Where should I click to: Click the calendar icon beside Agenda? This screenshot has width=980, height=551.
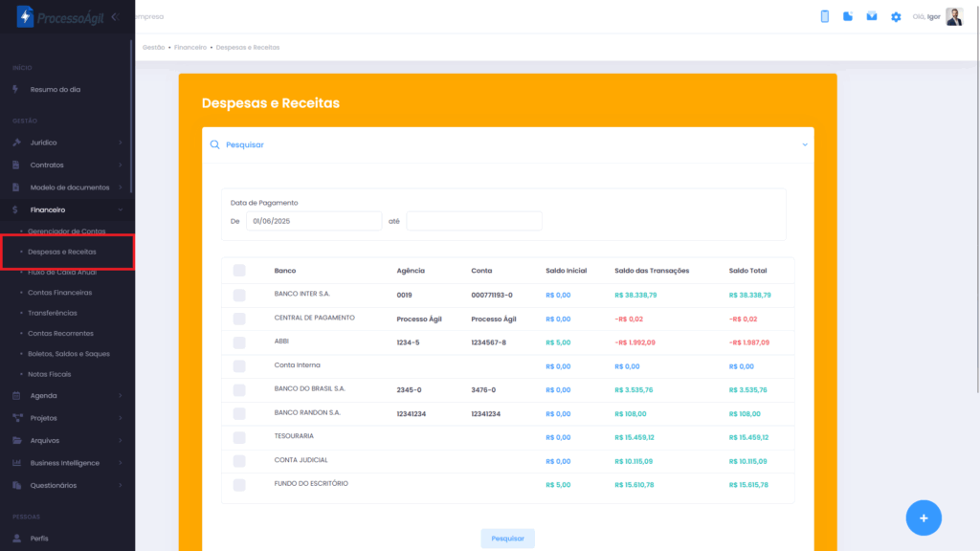pos(17,395)
